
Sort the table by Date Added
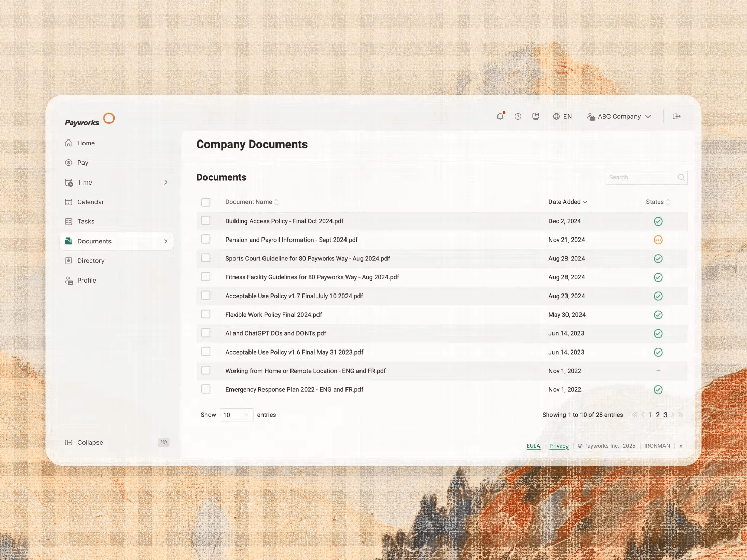(x=568, y=202)
